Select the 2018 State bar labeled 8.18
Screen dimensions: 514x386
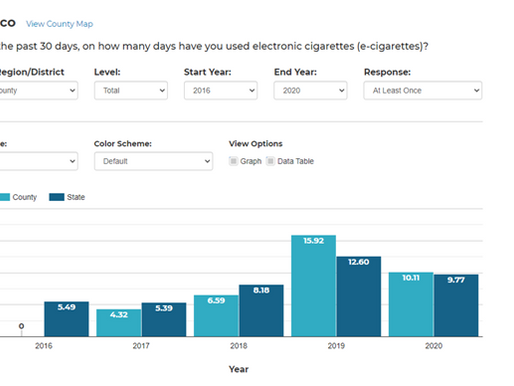(x=261, y=310)
